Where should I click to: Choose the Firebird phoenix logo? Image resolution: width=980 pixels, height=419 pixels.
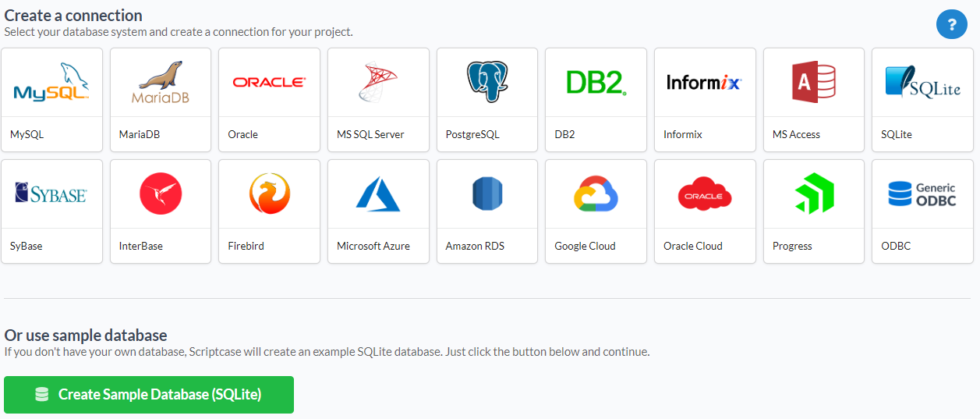point(269,194)
